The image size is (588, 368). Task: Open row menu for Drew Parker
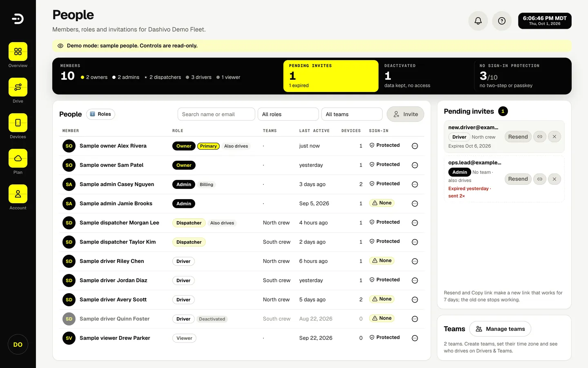[x=415, y=338]
